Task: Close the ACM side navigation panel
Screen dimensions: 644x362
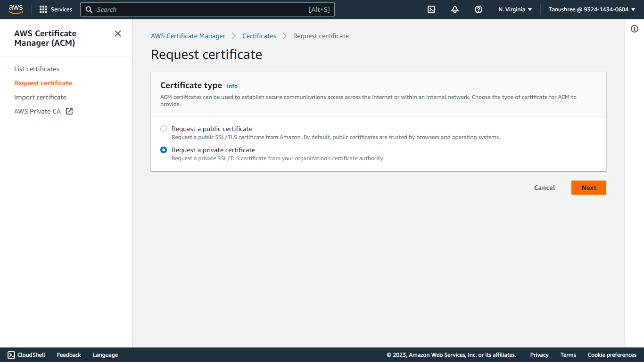Action: coord(118,33)
